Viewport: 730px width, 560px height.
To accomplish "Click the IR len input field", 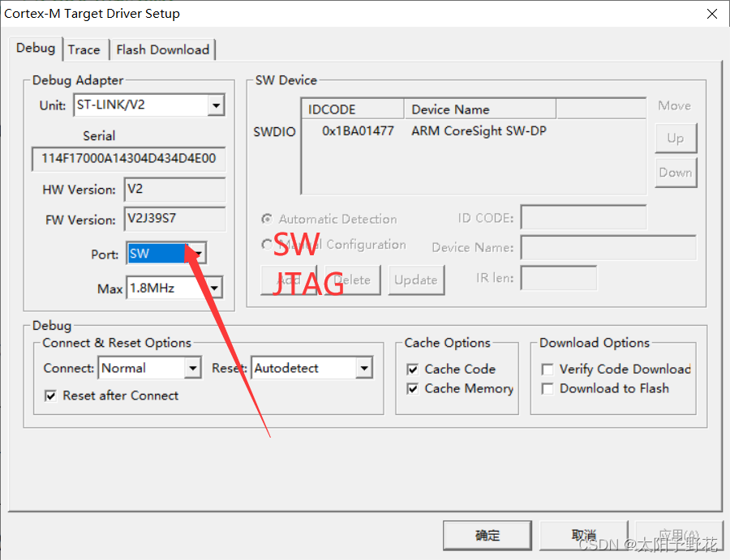I will tap(558, 278).
